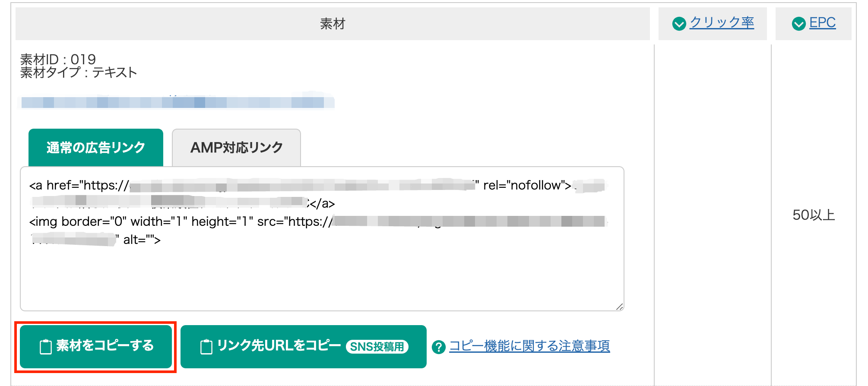Screen dimensions: 868x386
Task: Click the 素材タイプ : テキスト text
Action: [x=79, y=72]
